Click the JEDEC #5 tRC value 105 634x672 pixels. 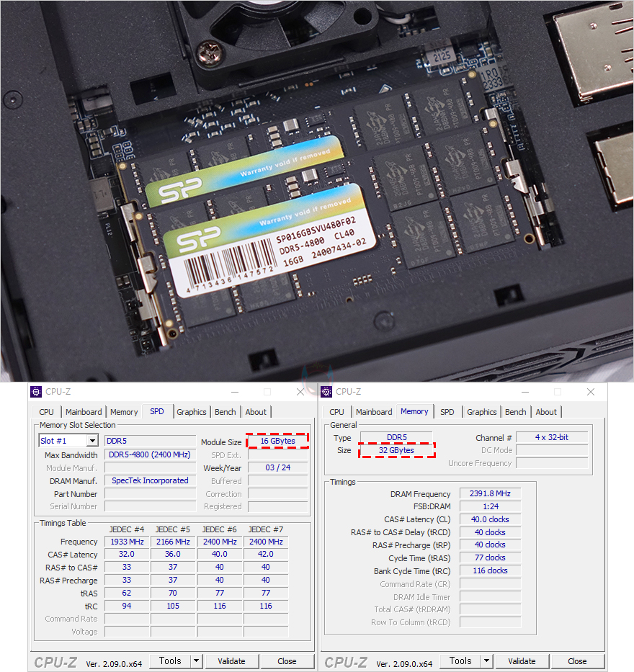(173, 606)
